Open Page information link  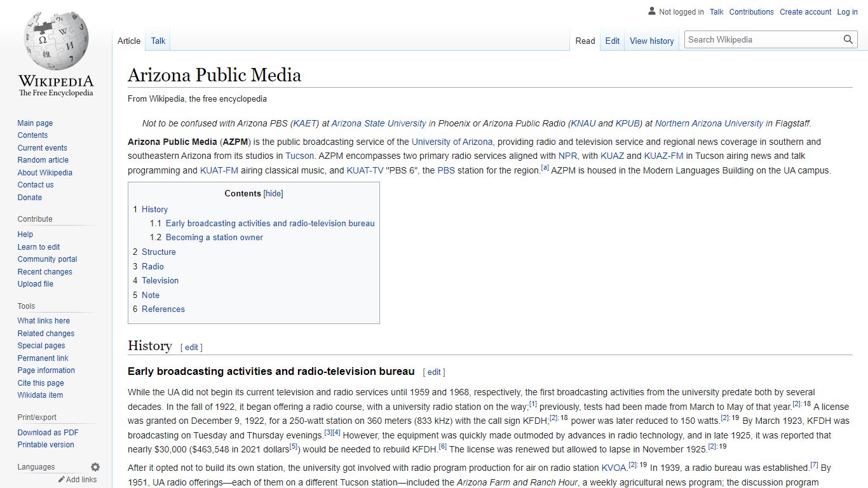(46, 370)
